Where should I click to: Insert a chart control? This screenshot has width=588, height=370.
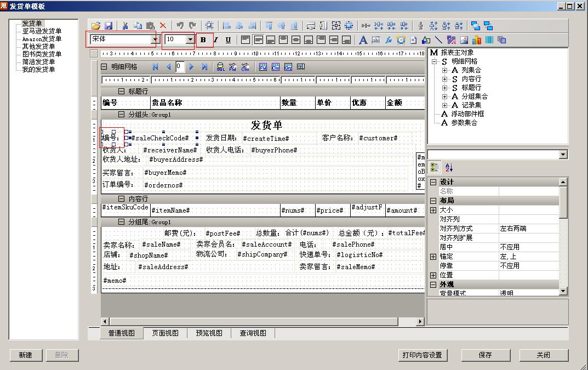tap(477, 40)
